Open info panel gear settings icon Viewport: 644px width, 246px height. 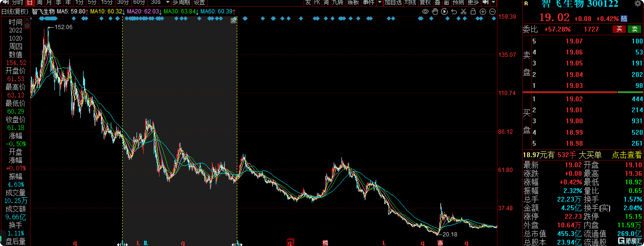27,26
